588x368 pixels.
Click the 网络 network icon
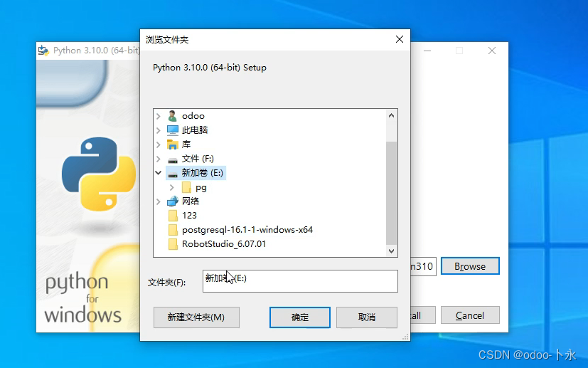click(x=173, y=201)
